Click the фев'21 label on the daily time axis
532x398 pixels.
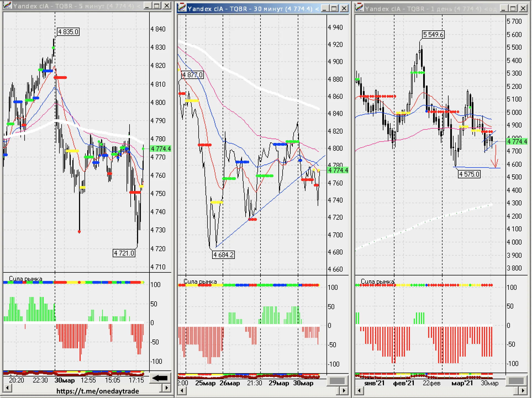(404, 383)
